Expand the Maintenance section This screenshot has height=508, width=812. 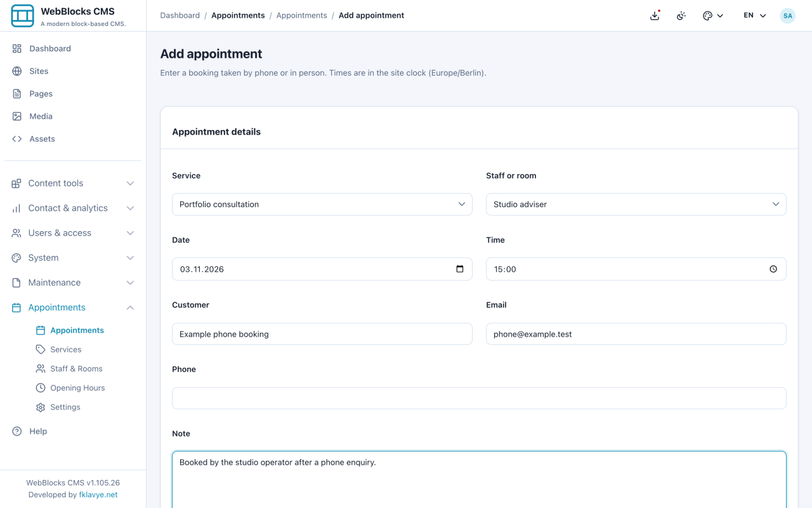(x=73, y=283)
